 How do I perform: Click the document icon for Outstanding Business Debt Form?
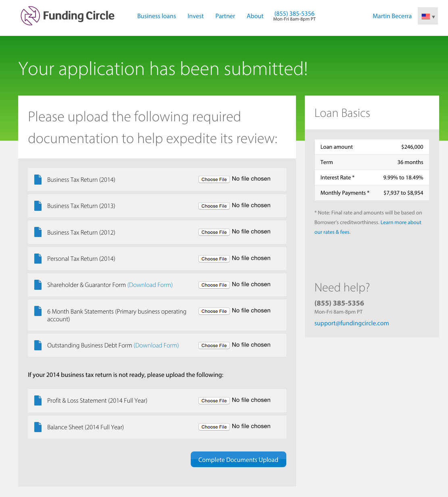tap(38, 345)
